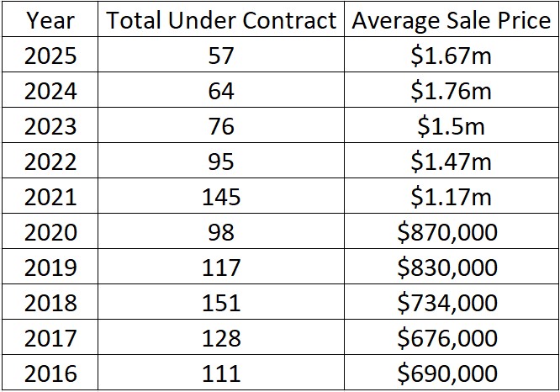The width and height of the screenshot is (560, 392).
Task: Click the $1.17m price cell
Action: point(451,197)
